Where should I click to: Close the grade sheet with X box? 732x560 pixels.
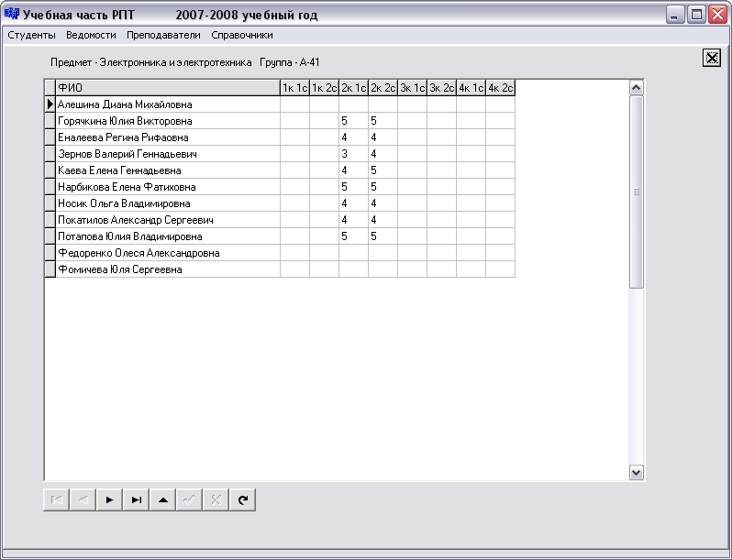(x=712, y=58)
